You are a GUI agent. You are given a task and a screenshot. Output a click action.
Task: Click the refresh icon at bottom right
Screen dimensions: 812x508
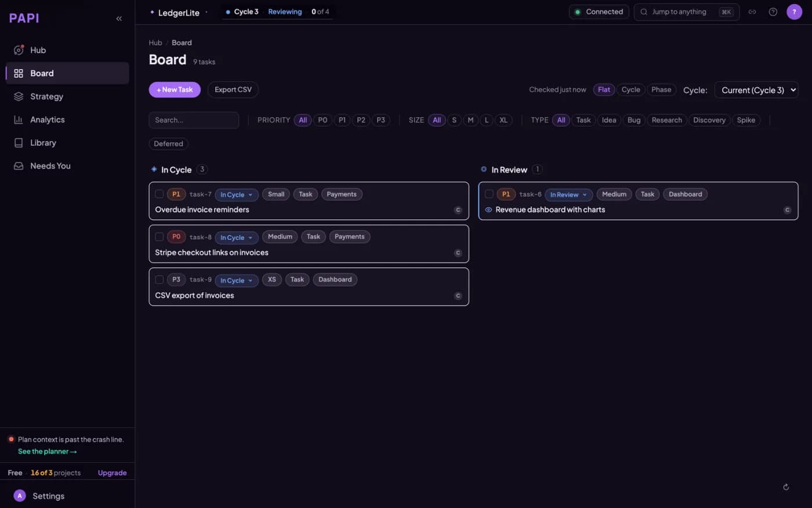(786, 487)
